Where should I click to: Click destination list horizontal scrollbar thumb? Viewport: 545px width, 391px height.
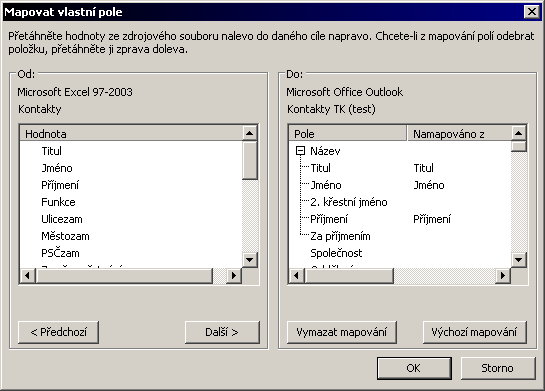coord(349,276)
